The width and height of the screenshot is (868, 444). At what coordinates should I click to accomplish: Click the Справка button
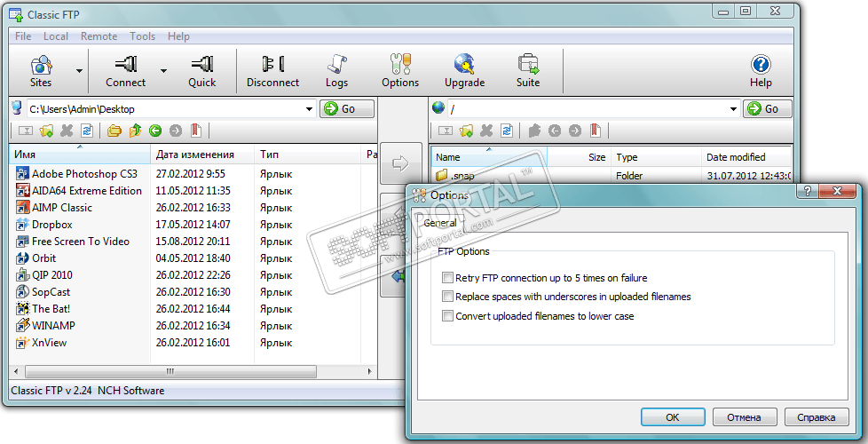(817, 417)
